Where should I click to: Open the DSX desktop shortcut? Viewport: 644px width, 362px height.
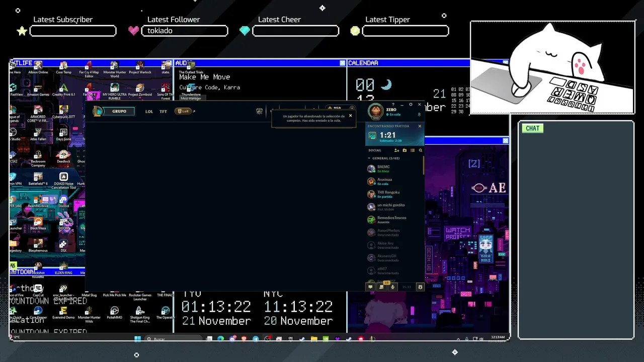[63, 245]
